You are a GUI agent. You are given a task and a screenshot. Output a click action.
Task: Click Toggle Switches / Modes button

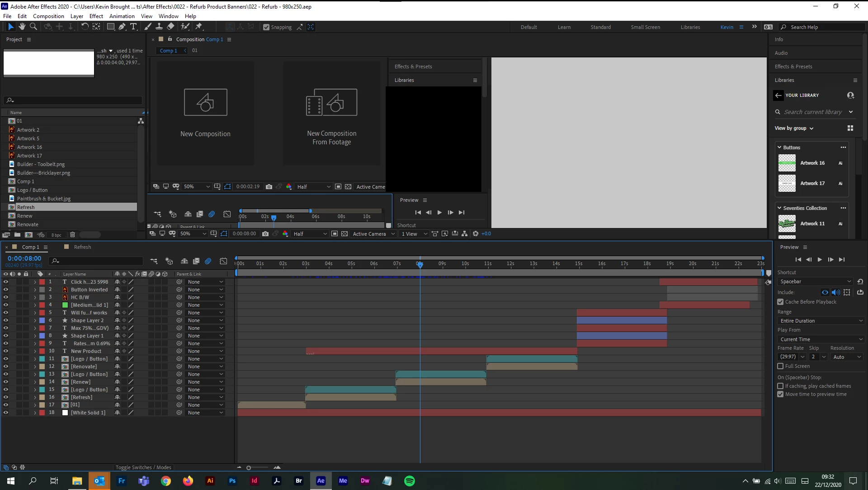(x=143, y=467)
